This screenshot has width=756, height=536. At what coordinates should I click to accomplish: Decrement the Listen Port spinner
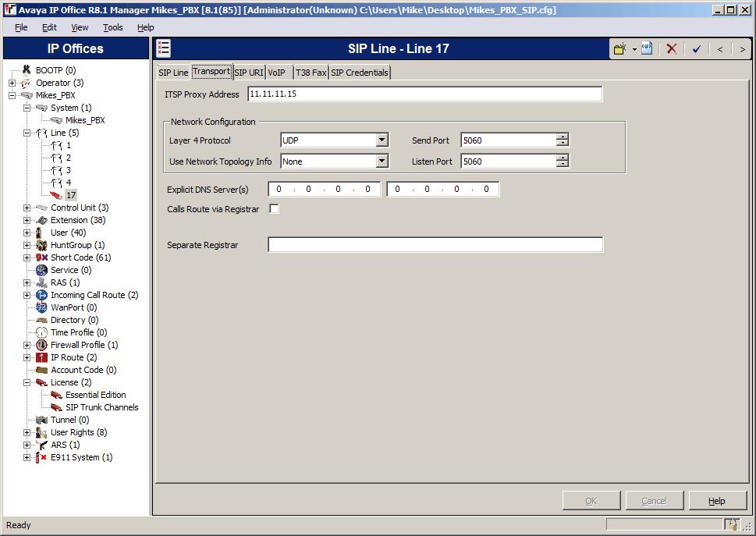point(563,165)
